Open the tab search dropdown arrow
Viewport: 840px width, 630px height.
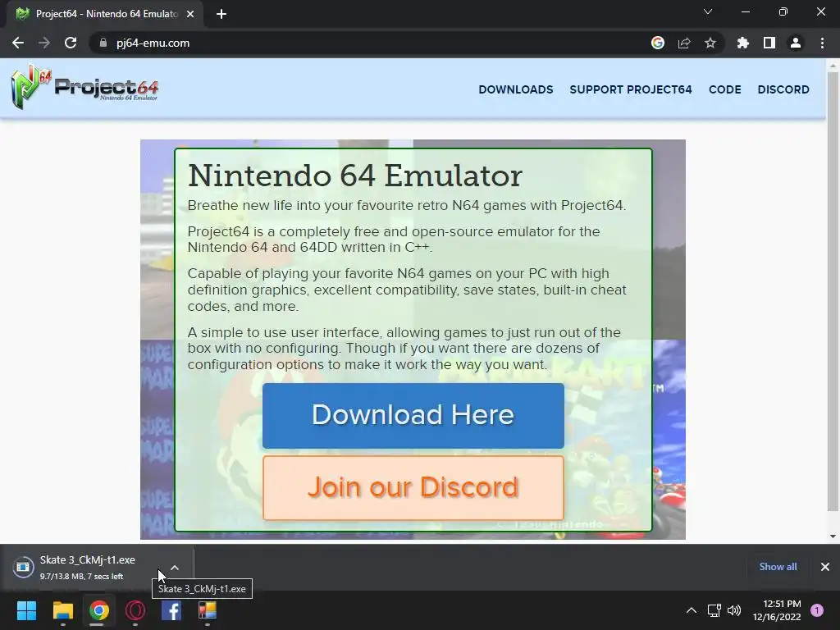[x=708, y=11]
